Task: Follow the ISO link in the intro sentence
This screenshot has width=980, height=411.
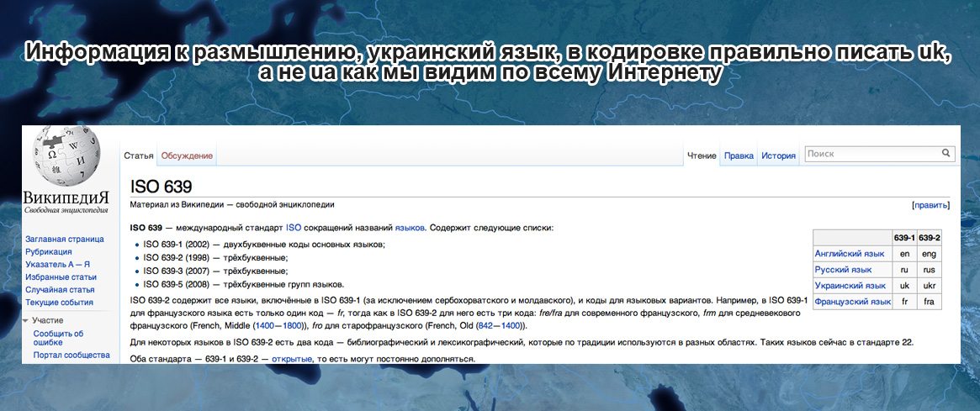Action: pyautogui.click(x=294, y=228)
